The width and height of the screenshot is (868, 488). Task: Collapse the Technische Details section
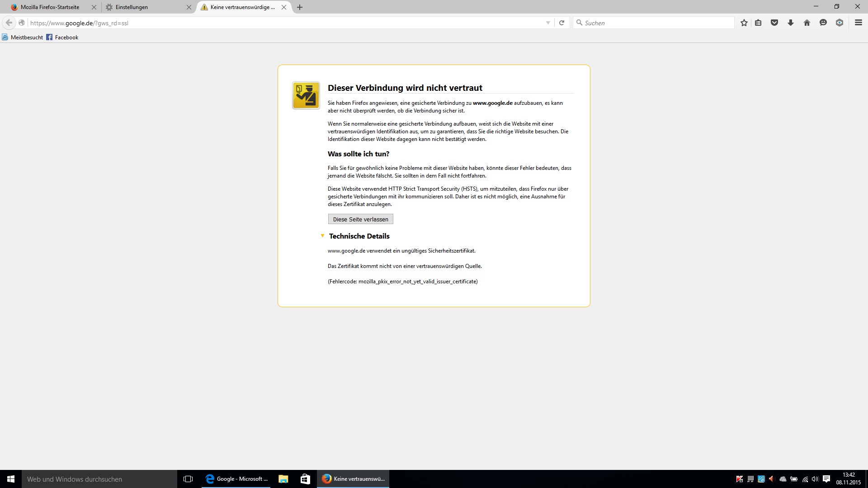click(322, 236)
